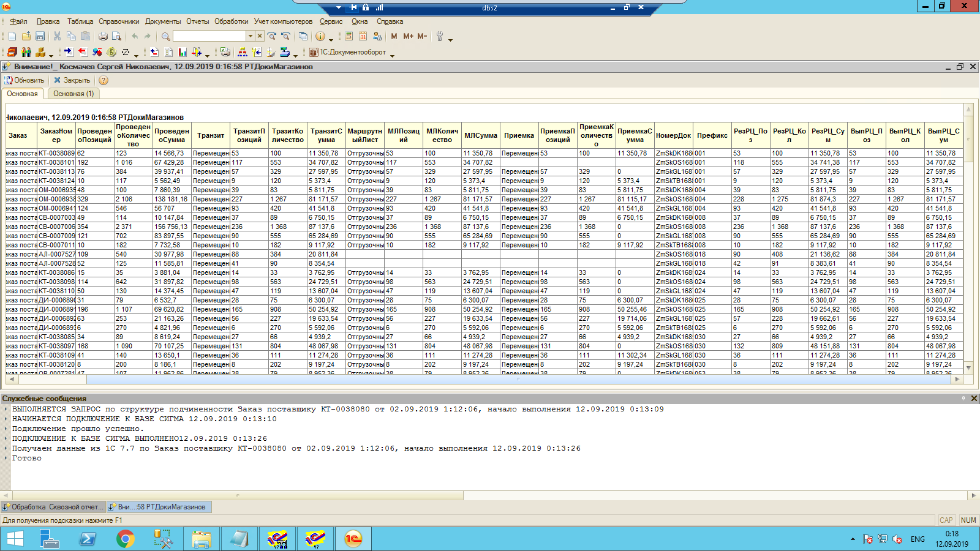Click the Copy icon in toolbar
Viewport: 980px width, 551px height.
(x=71, y=37)
